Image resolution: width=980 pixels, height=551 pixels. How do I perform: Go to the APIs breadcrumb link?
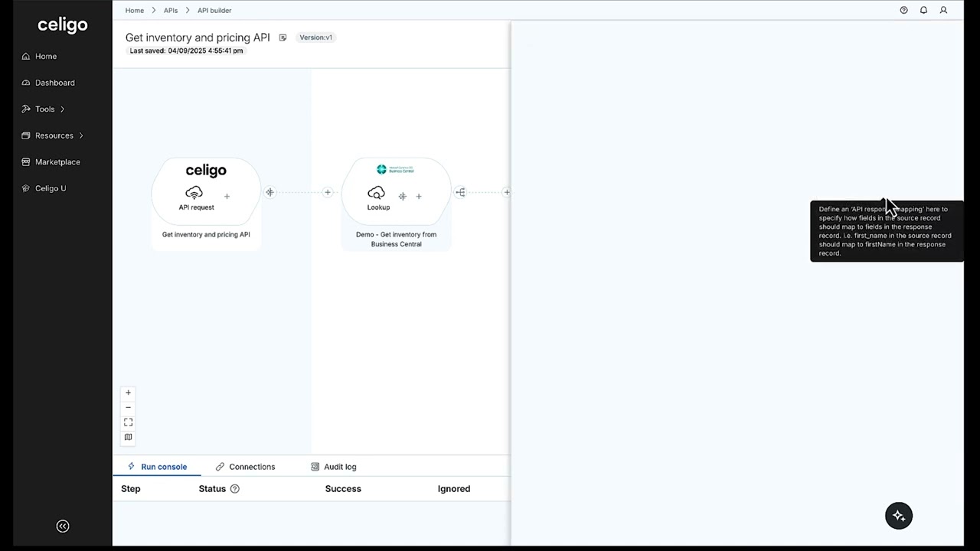pos(171,11)
